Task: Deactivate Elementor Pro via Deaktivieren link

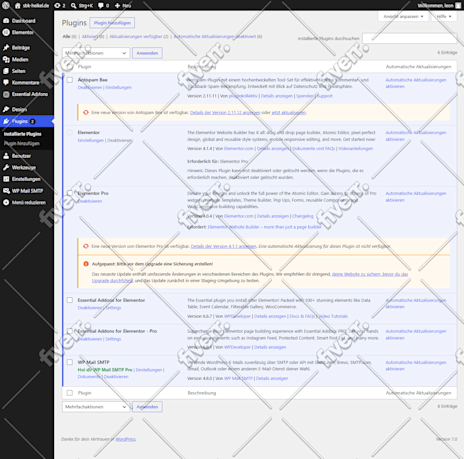Action: pos(90,201)
